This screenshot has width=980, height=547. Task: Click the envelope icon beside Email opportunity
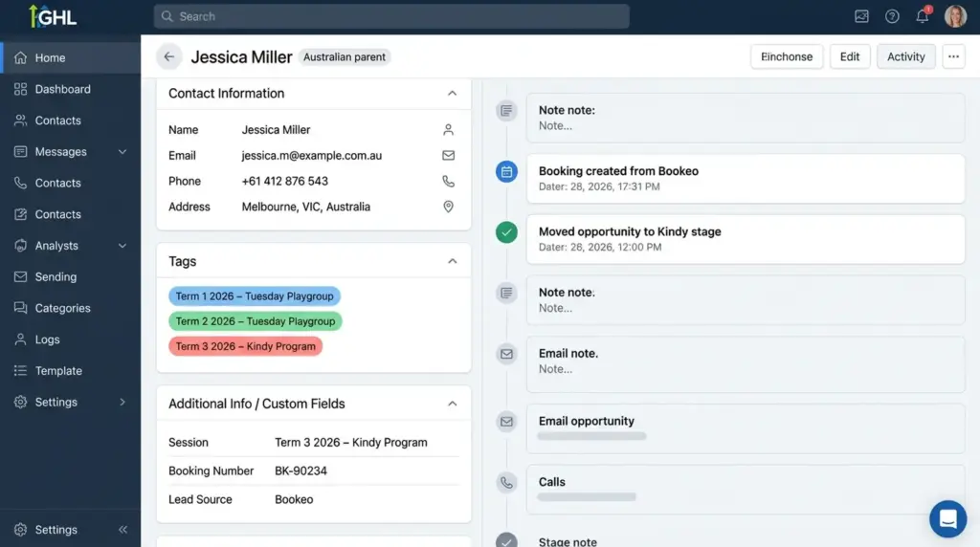(x=506, y=422)
